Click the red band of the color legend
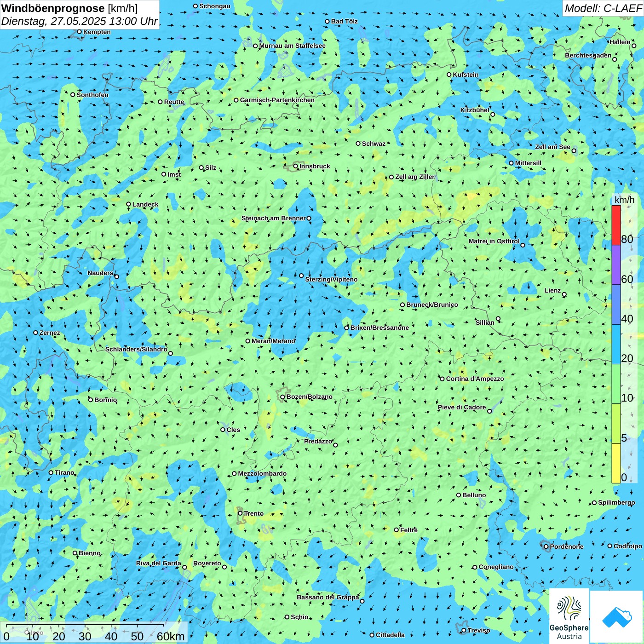 616,225
